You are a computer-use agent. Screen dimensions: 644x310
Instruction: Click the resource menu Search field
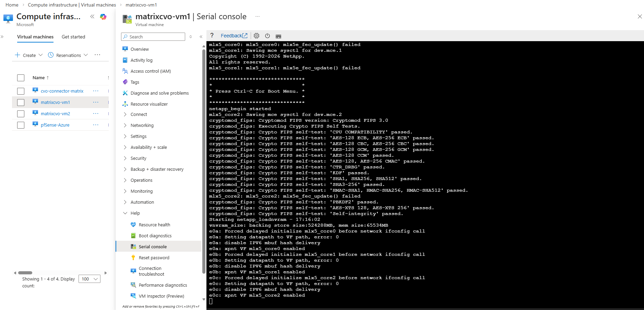(x=153, y=37)
